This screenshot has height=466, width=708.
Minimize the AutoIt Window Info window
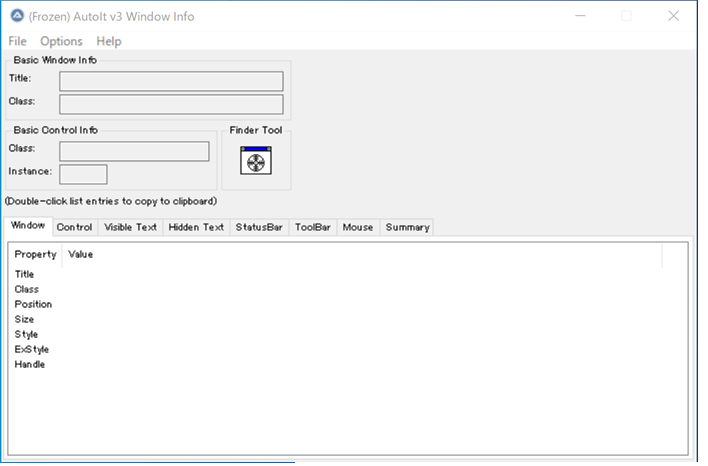[x=580, y=16]
